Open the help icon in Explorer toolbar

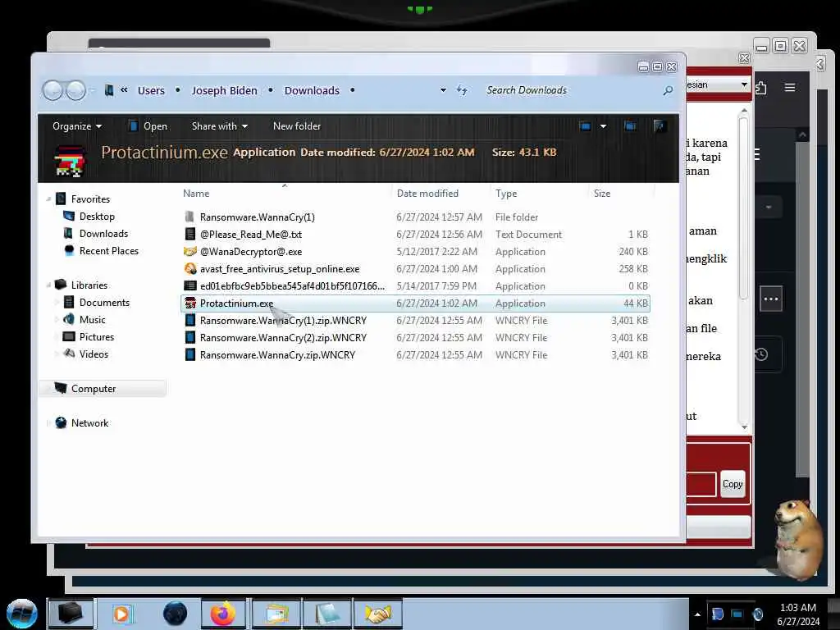tap(660, 126)
